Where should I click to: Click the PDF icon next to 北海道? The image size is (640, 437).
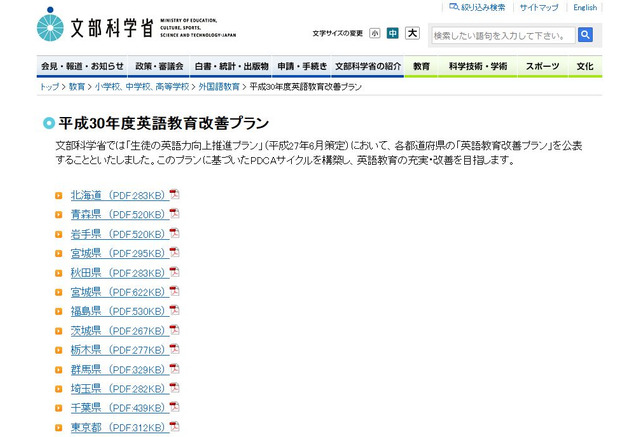click(x=175, y=194)
